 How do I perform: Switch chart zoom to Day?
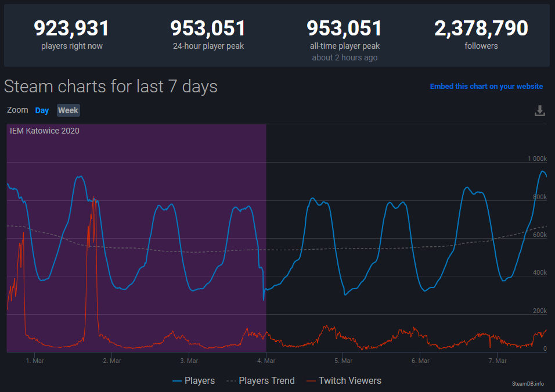pyautogui.click(x=42, y=110)
